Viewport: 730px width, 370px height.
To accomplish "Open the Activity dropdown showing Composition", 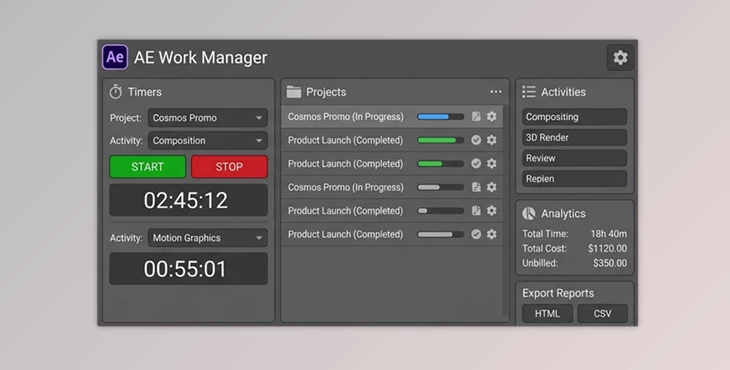I will (208, 141).
